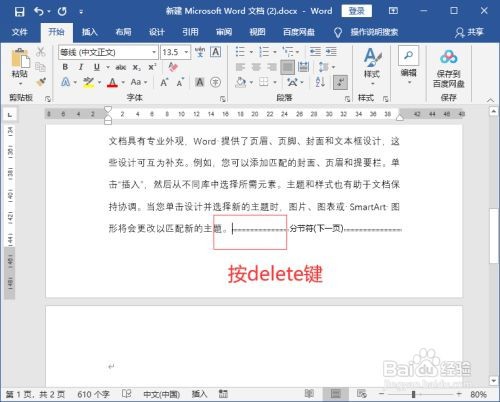This screenshot has width=500, height=402.
Task: Redo or repeat the last action
Action: tap(62, 12)
